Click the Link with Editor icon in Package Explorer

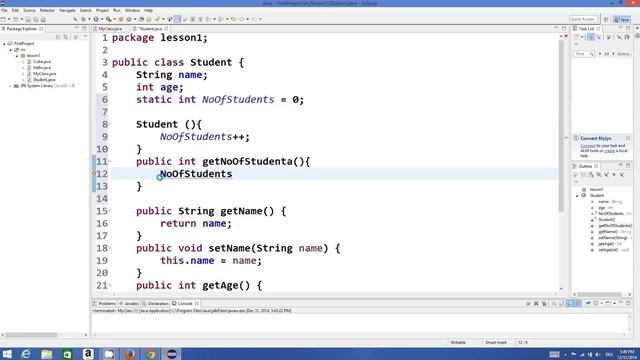pos(66,37)
